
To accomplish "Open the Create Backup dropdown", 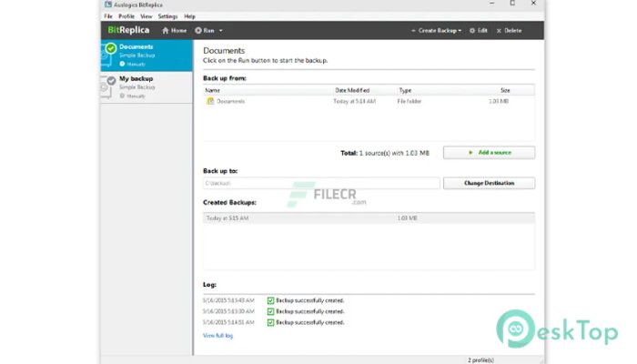I will pos(436,30).
